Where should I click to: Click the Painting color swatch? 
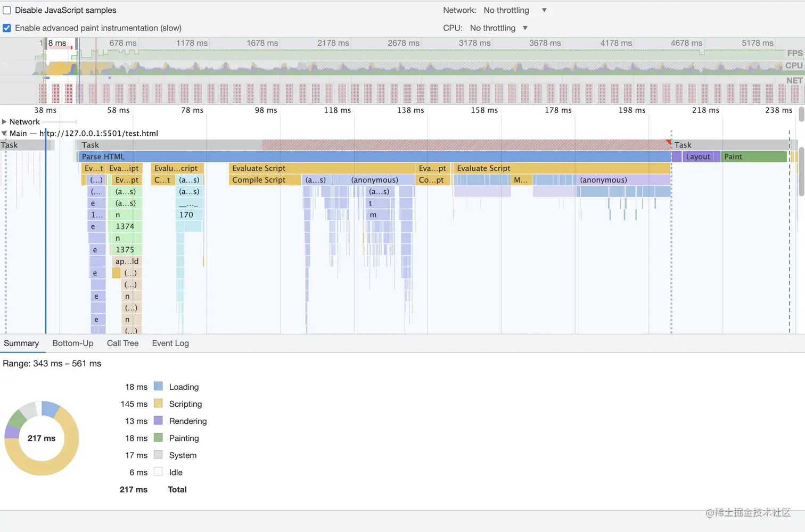(158, 437)
